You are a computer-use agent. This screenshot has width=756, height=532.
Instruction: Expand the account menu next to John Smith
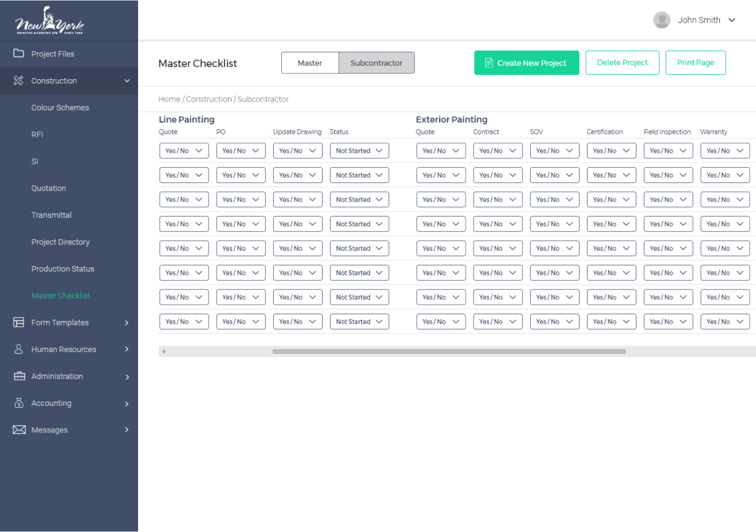[x=733, y=19]
